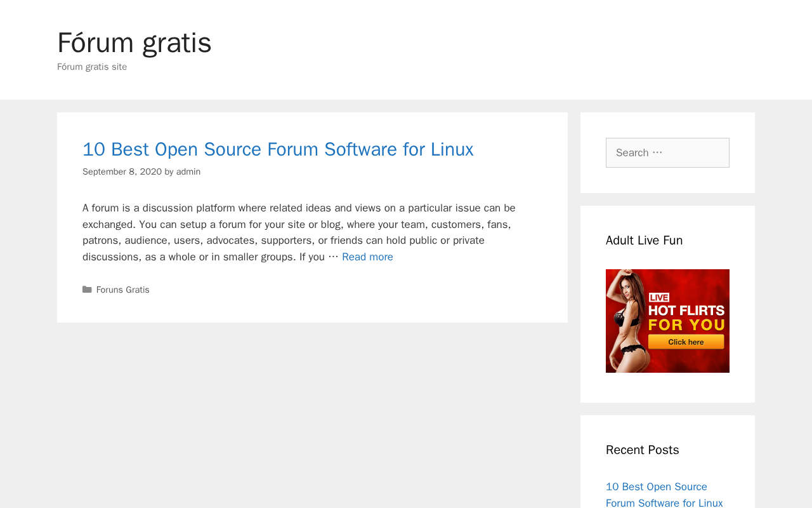Click the HOT FLIRTS text in banner
The image size is (812, 508).
click(686, 310)
